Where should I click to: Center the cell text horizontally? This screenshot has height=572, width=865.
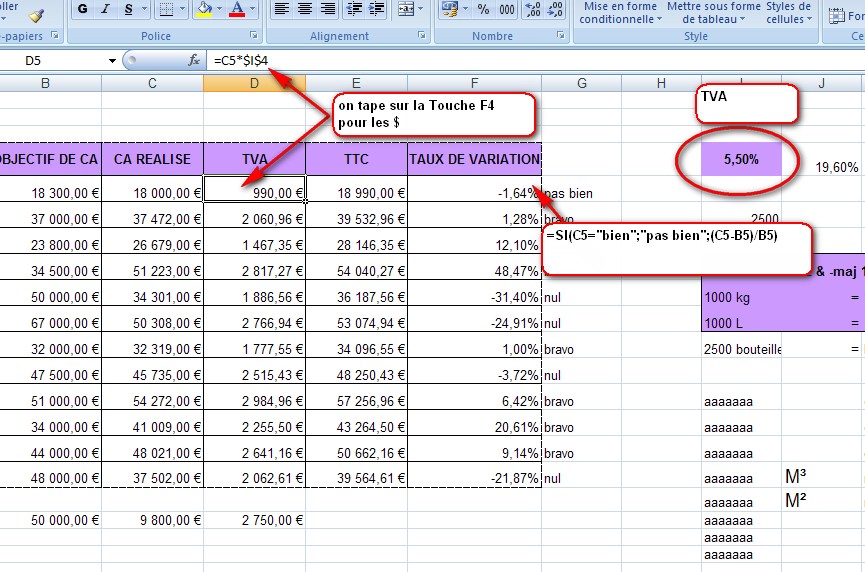point(304,9)
